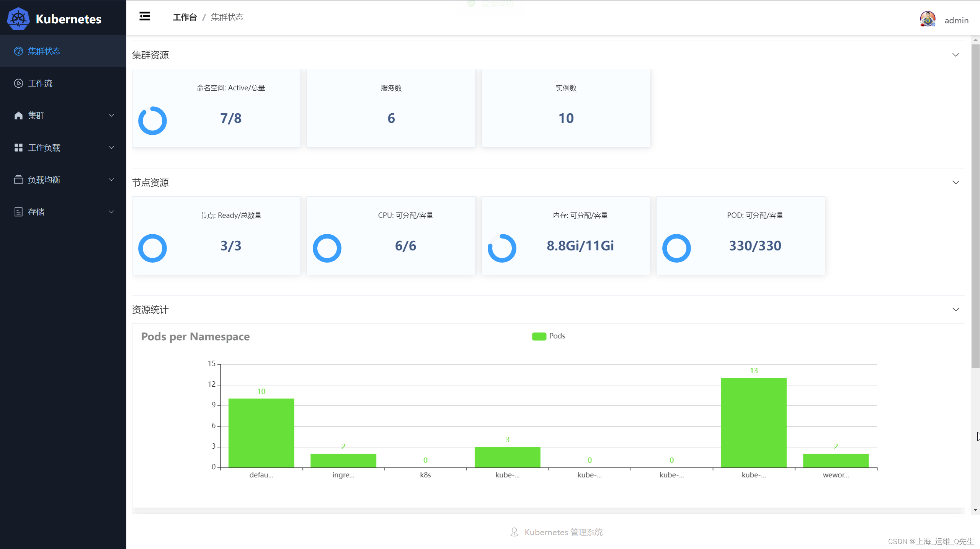Click the admin username text
The height and width of the screenshot is (549, 980).
pos(956,21)
